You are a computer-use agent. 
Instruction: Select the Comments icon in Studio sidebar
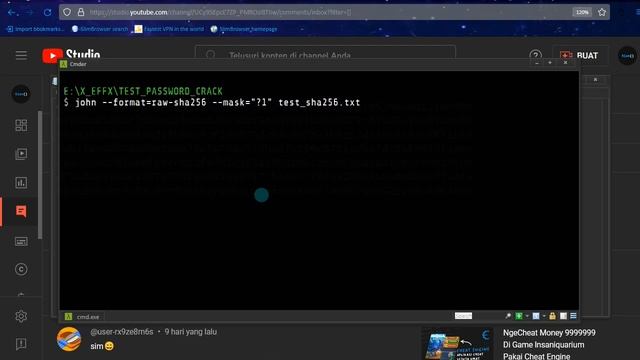coord(21,211)
